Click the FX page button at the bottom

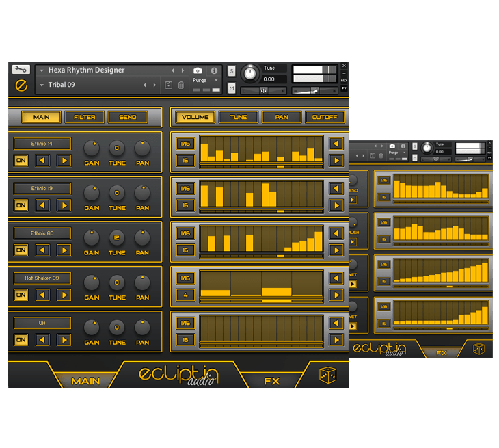tap(272, 381)
